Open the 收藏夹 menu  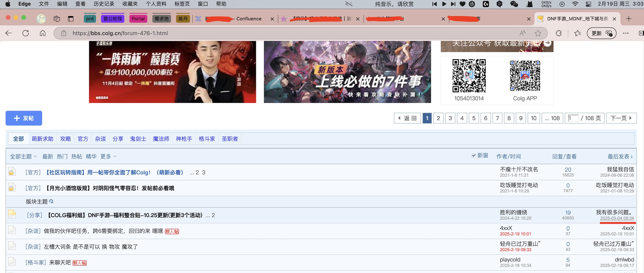pyautogui.click(x=130, y=4)
